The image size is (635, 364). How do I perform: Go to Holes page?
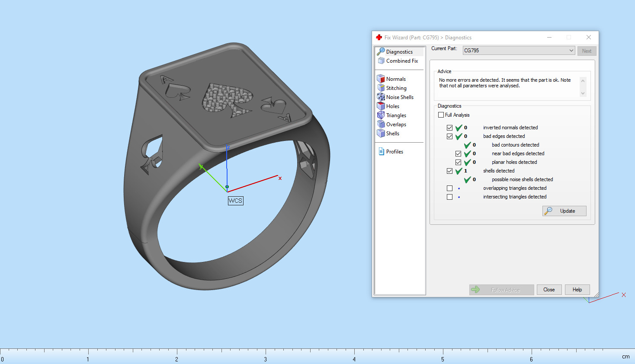(x=393, y=106)
